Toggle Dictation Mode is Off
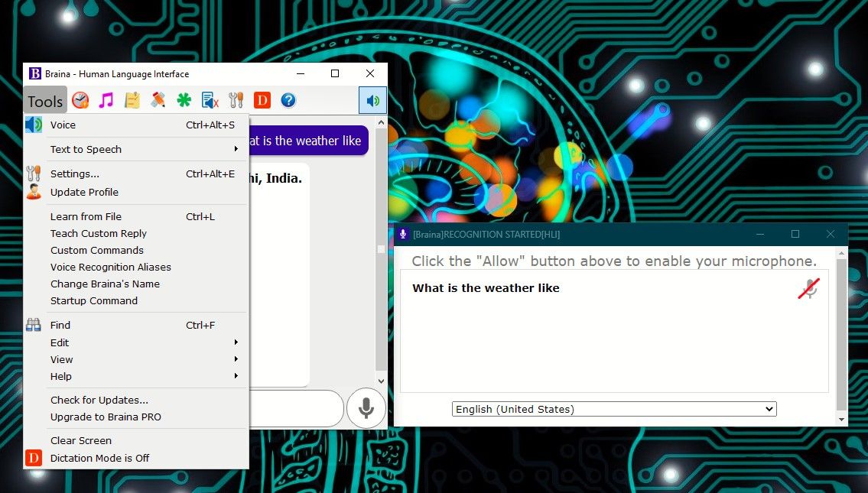 click(x=136, y=458)
